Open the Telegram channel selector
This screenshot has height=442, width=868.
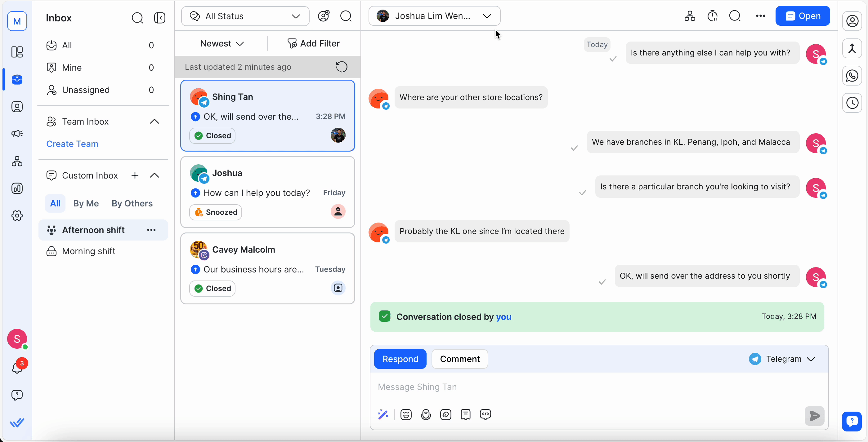pos(782,359)
